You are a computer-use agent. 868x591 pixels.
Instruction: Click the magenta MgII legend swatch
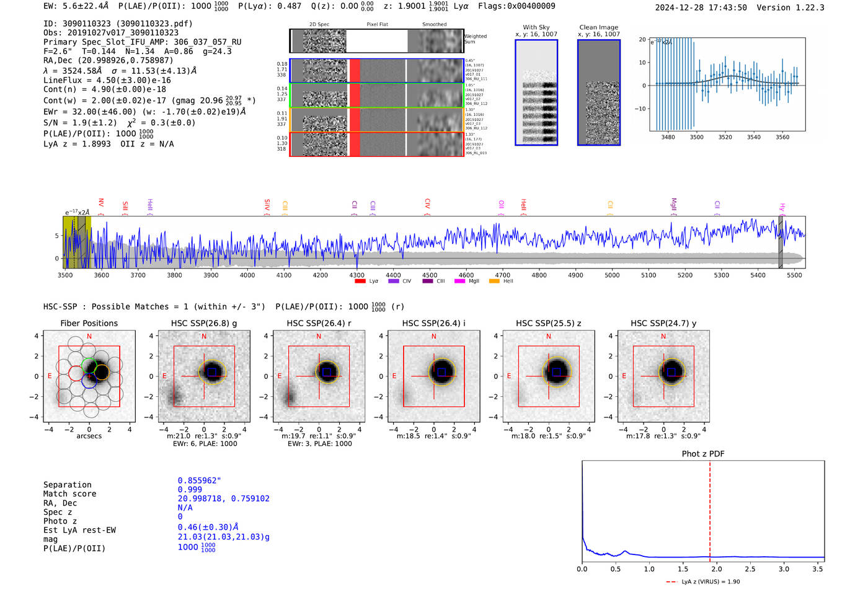[459, 282]
